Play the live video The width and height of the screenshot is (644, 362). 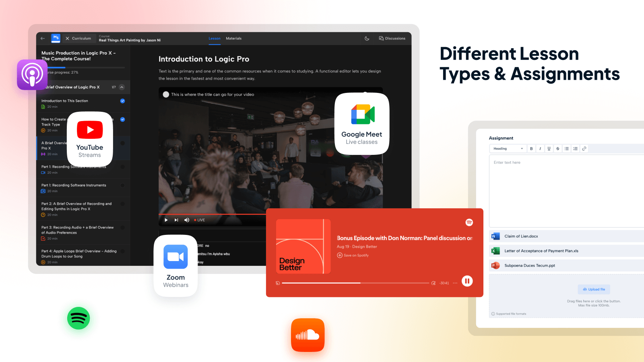[x=166, y=220]
